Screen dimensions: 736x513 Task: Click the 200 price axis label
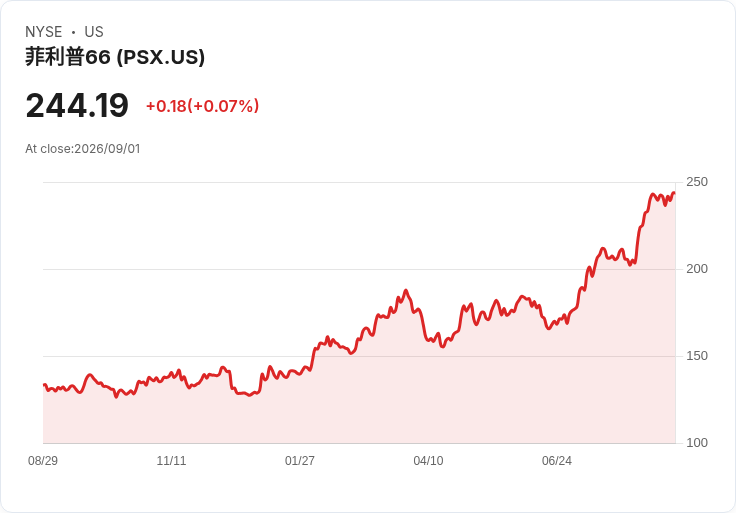click(x=697, y=268)
